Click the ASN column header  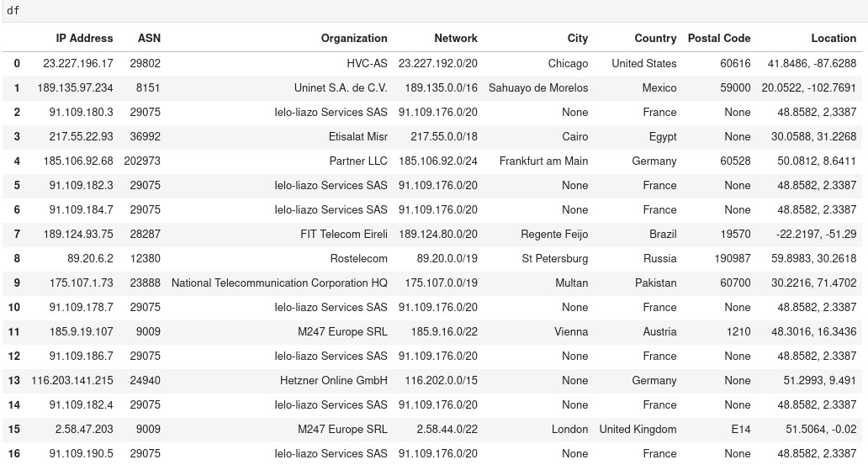tap(149, 38)
